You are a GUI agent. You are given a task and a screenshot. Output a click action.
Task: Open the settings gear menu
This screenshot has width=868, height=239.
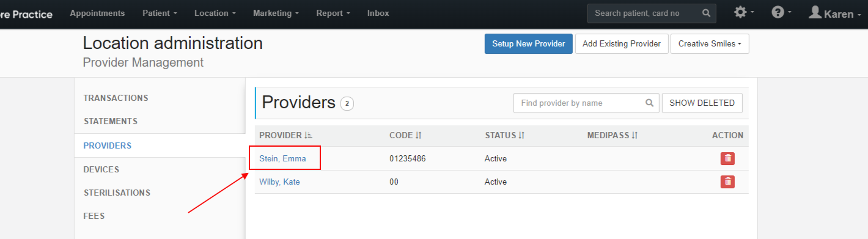coord(743,13)
